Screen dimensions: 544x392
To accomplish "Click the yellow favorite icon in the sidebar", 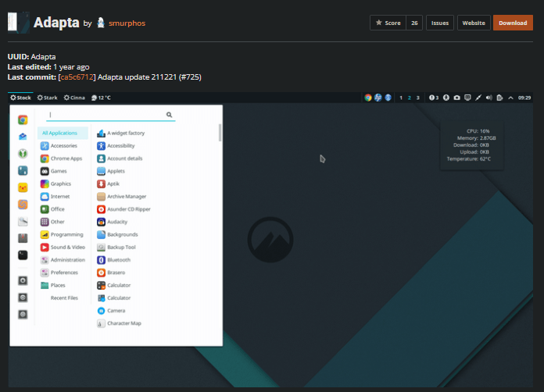I will [23, 187].
